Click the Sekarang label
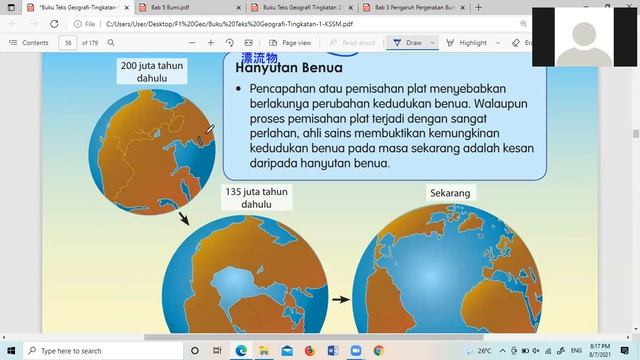The image size is (640, 360). coord(450,193)
